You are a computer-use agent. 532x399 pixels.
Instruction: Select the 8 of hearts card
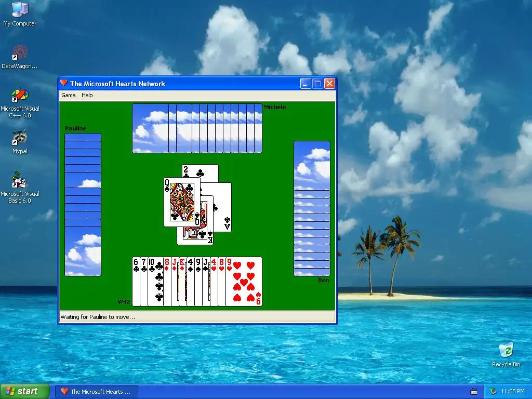[x=221, y=282]
